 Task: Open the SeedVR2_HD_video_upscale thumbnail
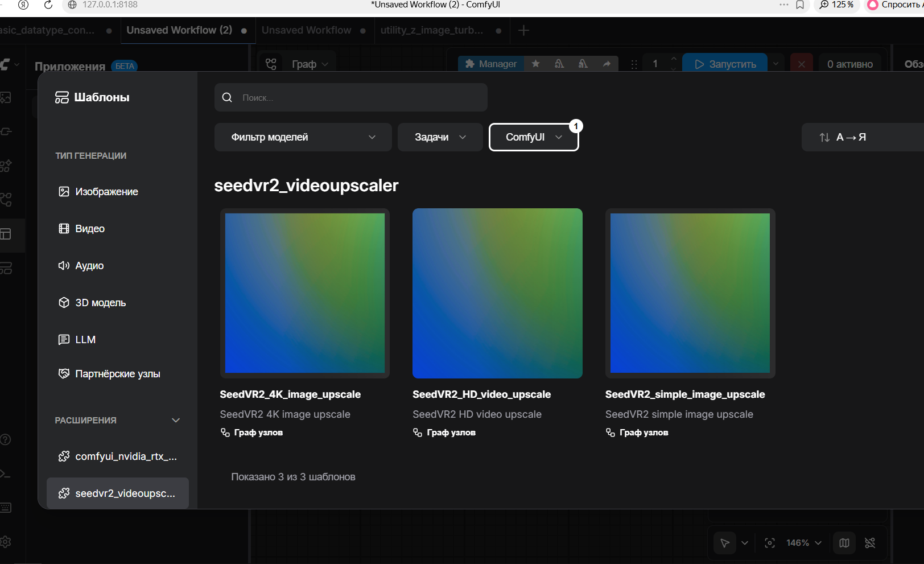(497, 293)
